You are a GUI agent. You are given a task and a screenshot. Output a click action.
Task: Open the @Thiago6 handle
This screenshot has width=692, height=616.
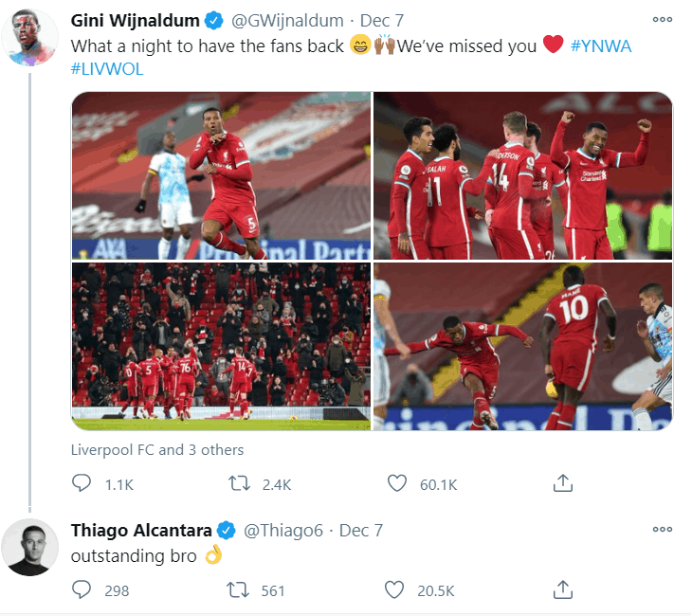click(x=283, y=531)
